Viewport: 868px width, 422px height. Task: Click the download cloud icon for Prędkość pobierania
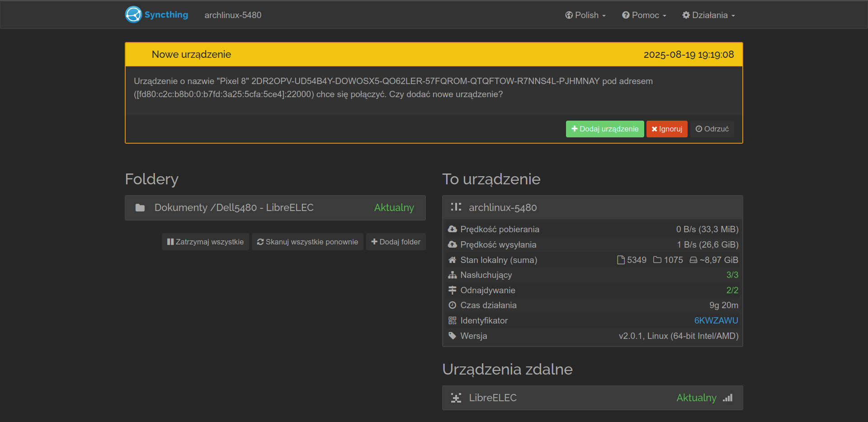(452, 230)
